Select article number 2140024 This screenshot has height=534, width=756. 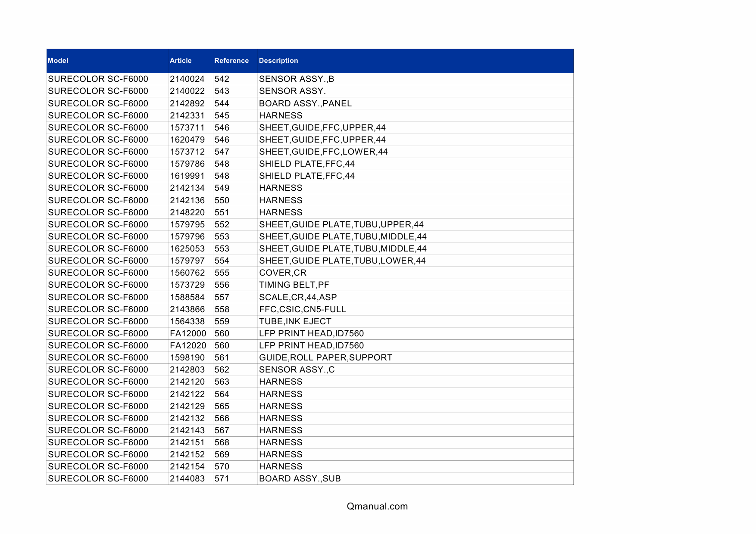pos(187,79)
